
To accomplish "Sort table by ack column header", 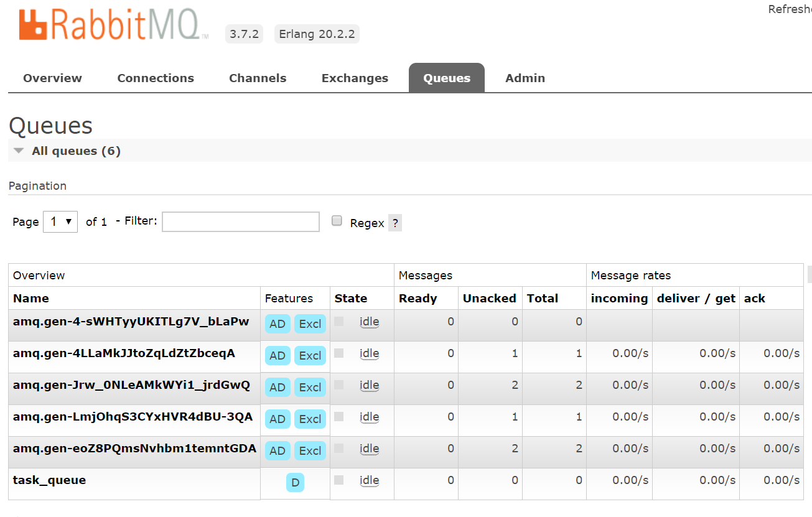I will click(755, 298).
